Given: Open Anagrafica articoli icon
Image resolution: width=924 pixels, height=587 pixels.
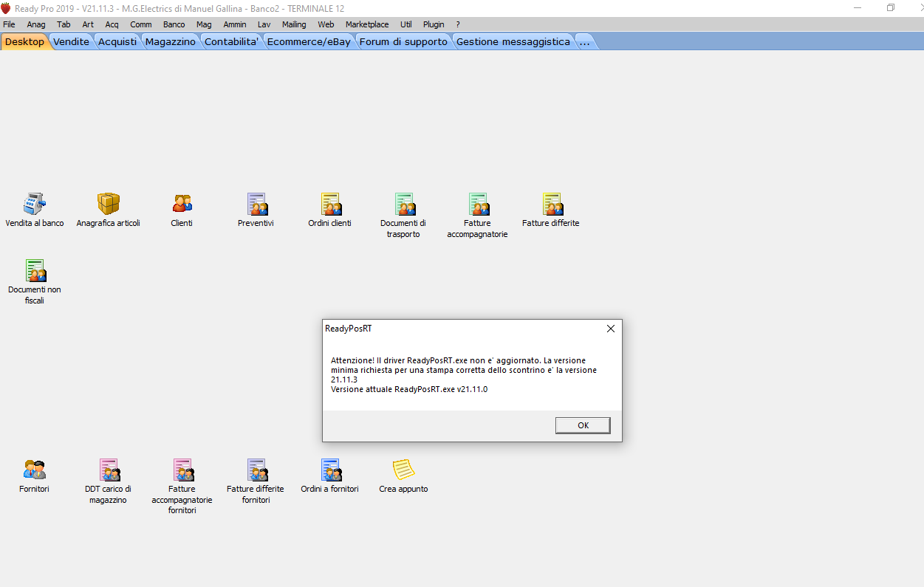Looking at the screenshot, I should pos(108,204).
